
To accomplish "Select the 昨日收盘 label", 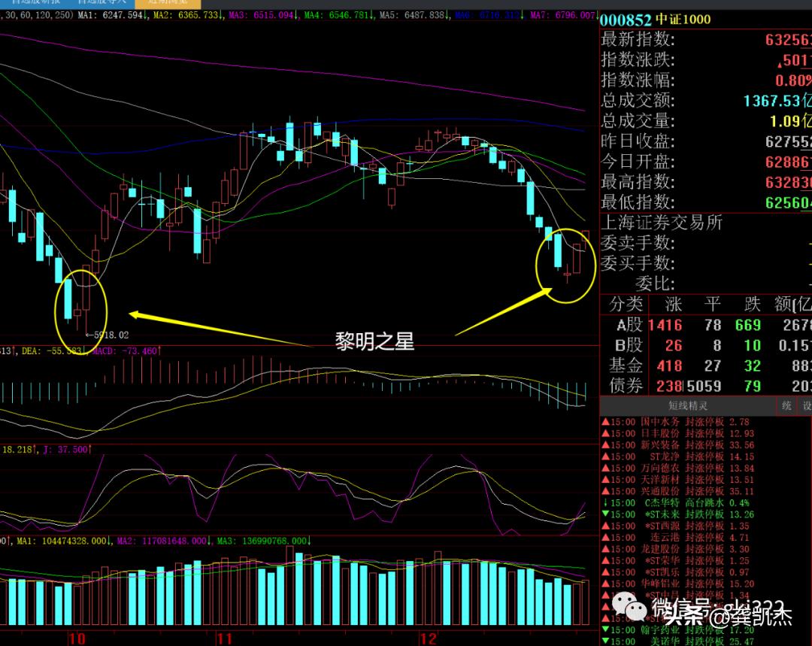I will point(638,141).
